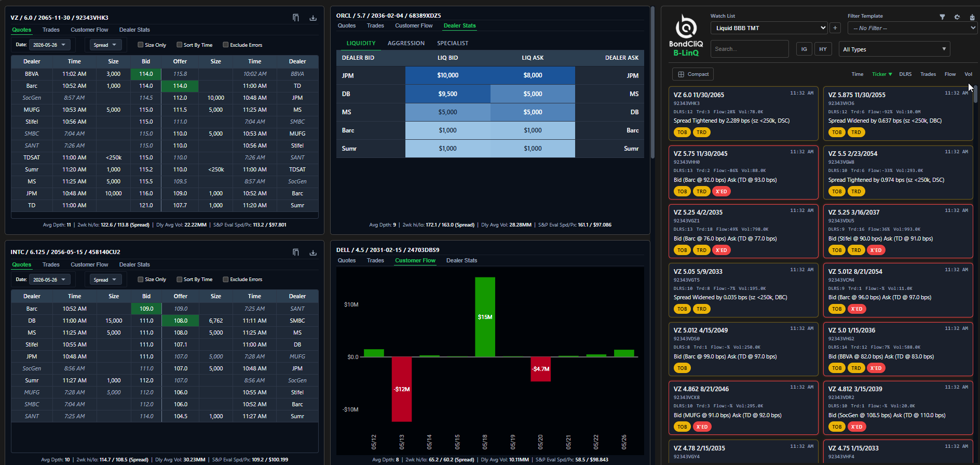Enable Exclude Errors in INTC 6.125 panel

pos(226,280)
